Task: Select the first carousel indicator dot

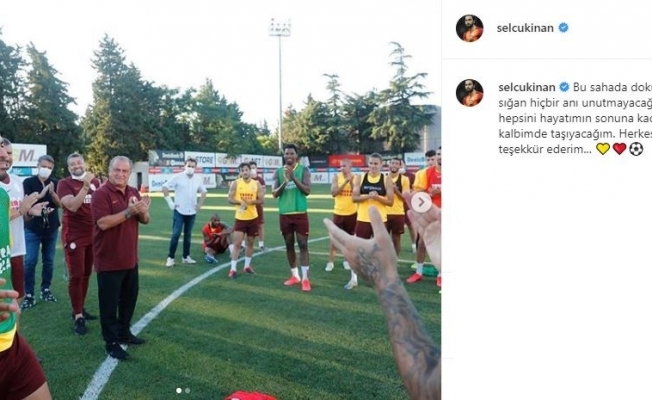Action: (x=179, y=390)
